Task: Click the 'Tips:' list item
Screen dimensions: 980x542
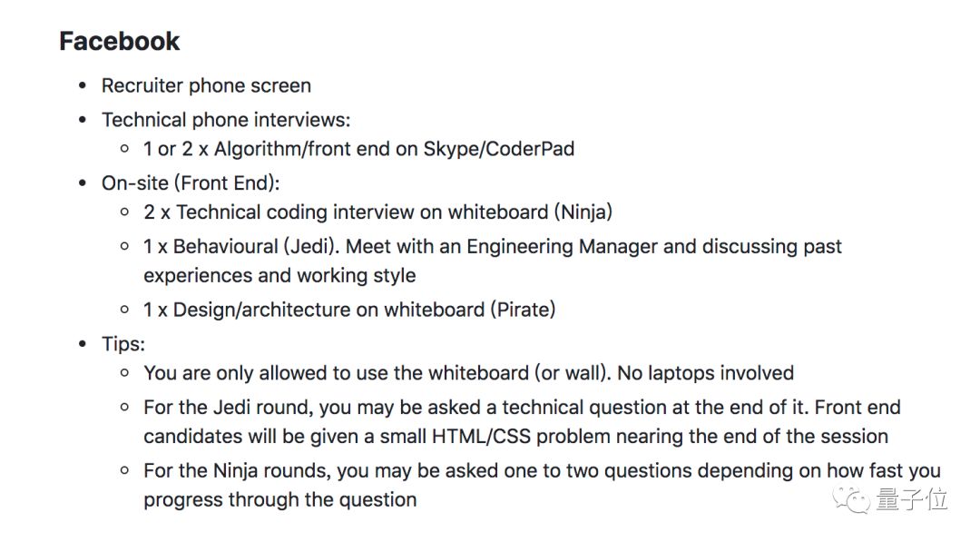Action: pyautogui.click(x=123, y=344)
